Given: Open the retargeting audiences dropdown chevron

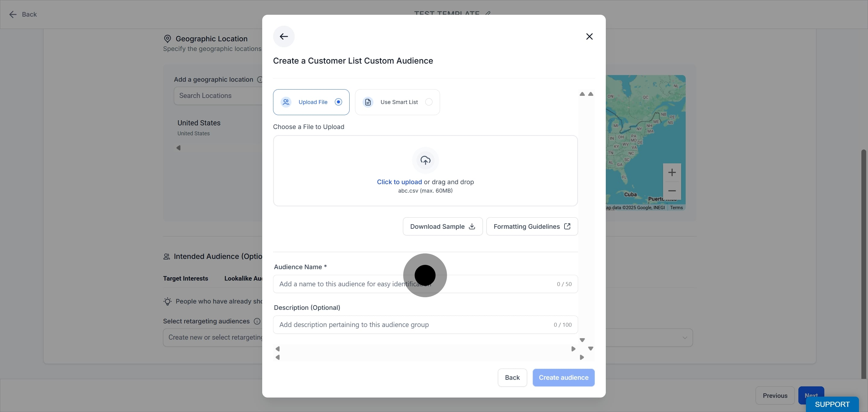Looking at the screenshot, I should [x=685, y=338].
